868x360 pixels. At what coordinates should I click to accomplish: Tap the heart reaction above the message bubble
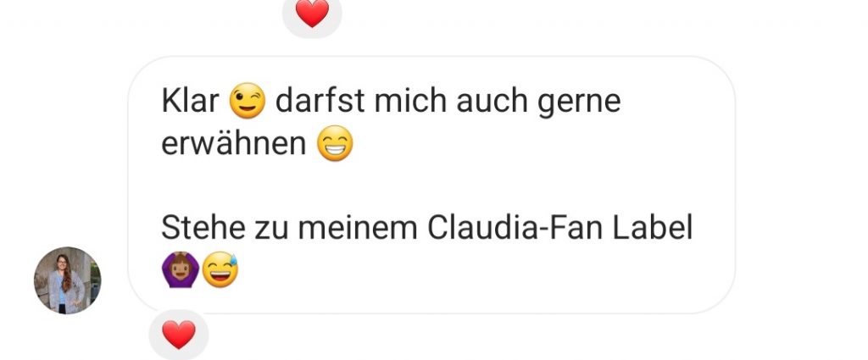tap(312, 13)
